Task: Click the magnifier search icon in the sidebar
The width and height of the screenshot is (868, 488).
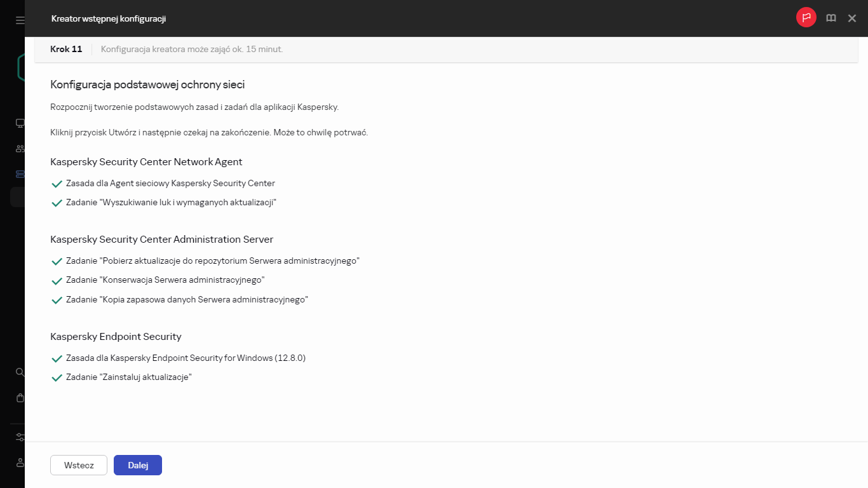Action: [x=20, y=372]
